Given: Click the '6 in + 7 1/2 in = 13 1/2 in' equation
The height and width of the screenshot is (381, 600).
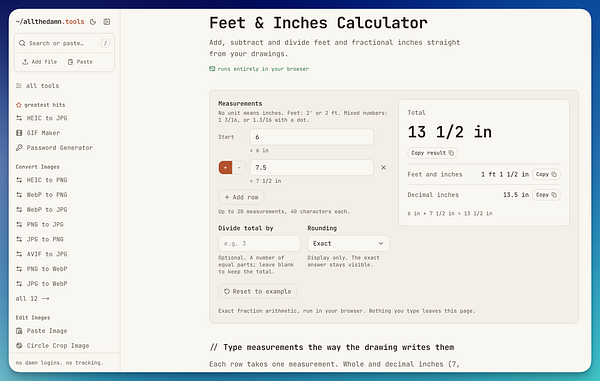Looking at the screenshot, I should coord(450,213).
